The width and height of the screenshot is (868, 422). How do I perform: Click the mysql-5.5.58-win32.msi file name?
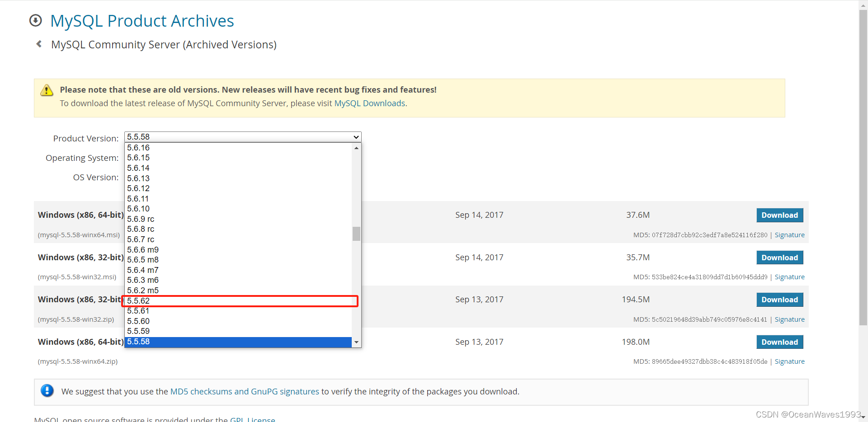pyautogui.click(x=77, y=277)
